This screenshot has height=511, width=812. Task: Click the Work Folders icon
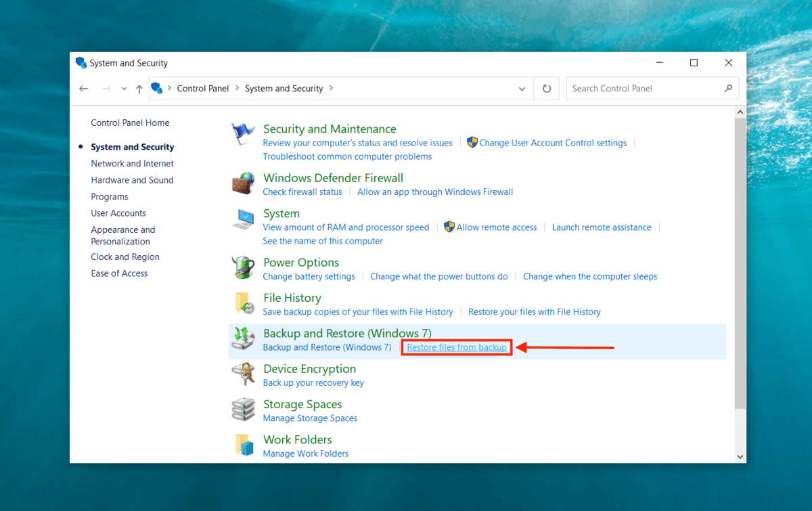pyautogui.click(x=244, y=445)
